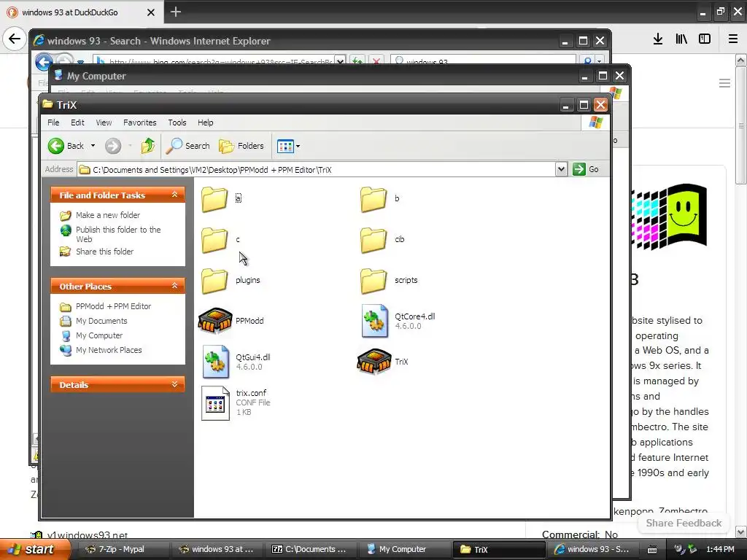
Task: Open the folder named b
Action: 373,198
